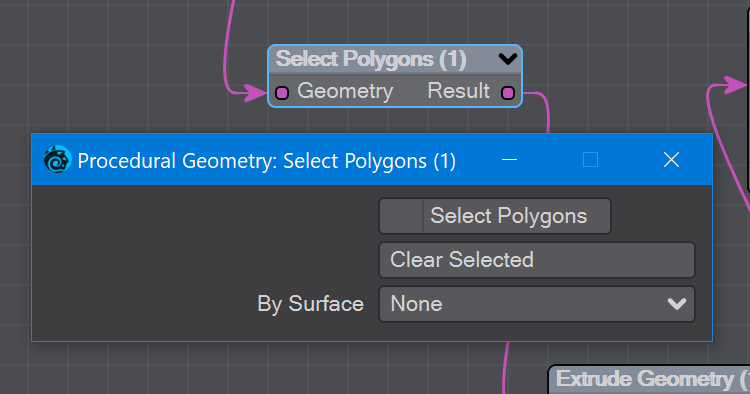The width and height of the screenshot is (750, 394).
Task: Open the By Surface dropdown
Action: [x=537, y=304]
